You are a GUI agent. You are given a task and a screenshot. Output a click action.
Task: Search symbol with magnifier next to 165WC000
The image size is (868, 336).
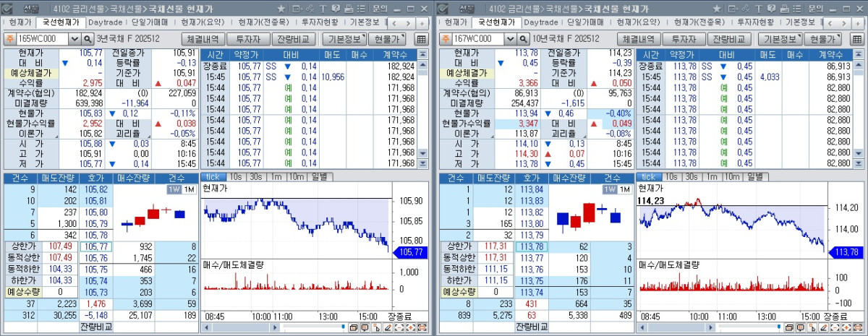[x=89, y=39]
